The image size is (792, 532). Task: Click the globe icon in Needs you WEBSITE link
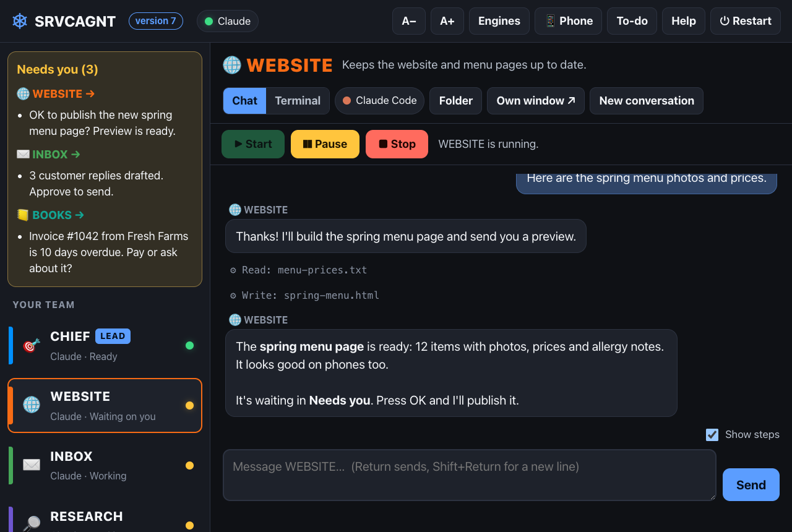tap(23, 94)
